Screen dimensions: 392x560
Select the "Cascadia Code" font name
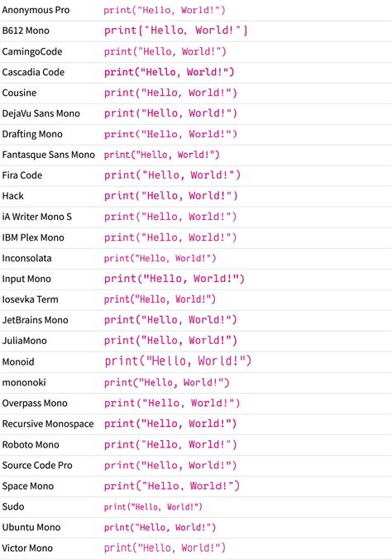pyautogui.click(x=33, y=72)
